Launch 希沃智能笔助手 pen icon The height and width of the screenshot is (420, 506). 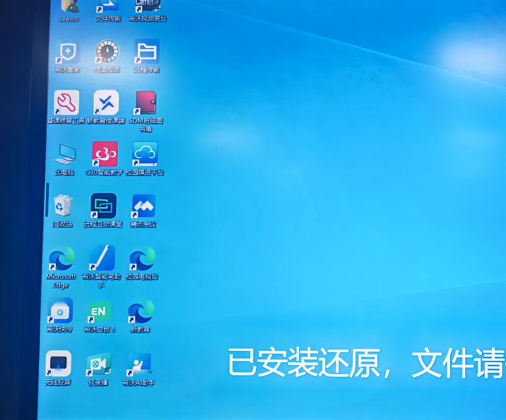pyautogui.click(x=102, y=259)
